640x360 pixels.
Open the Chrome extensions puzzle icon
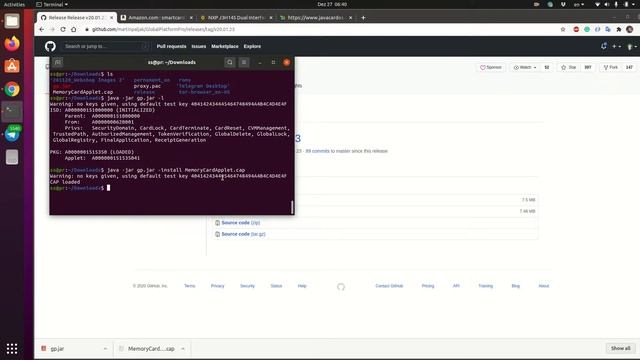coord(619,29)
